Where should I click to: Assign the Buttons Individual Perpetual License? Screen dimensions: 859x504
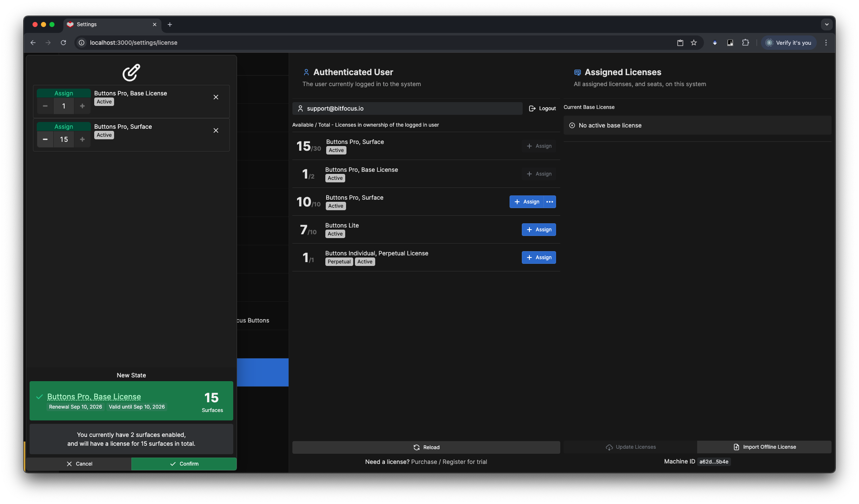click(539, 257)
